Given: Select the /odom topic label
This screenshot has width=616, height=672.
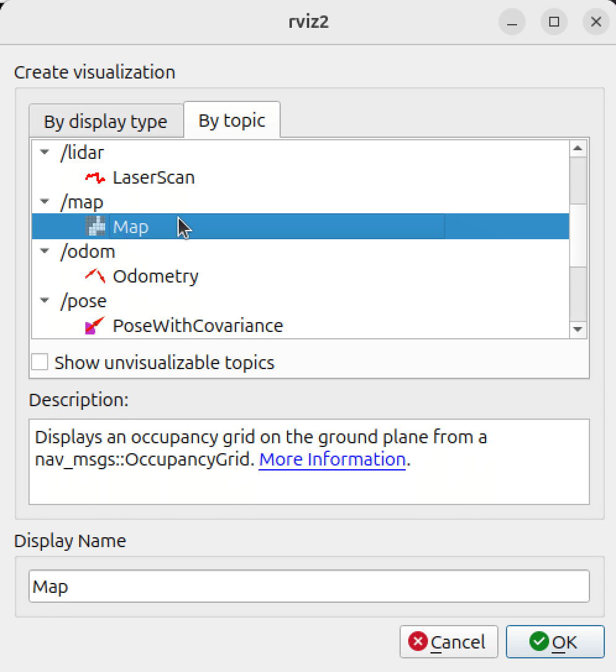Looking at the screenshot, I should coord(88,252).
